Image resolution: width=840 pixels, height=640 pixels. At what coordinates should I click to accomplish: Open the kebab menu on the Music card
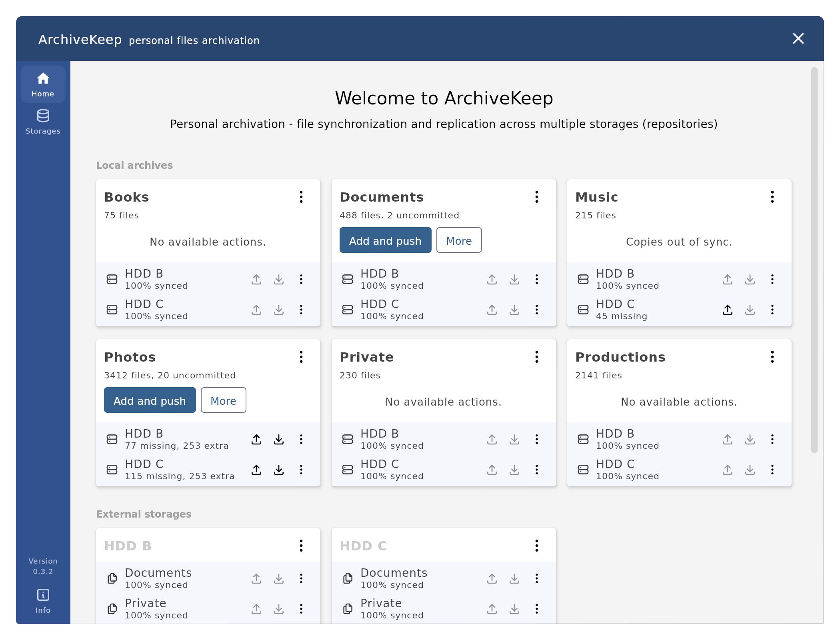click(772, 197)
